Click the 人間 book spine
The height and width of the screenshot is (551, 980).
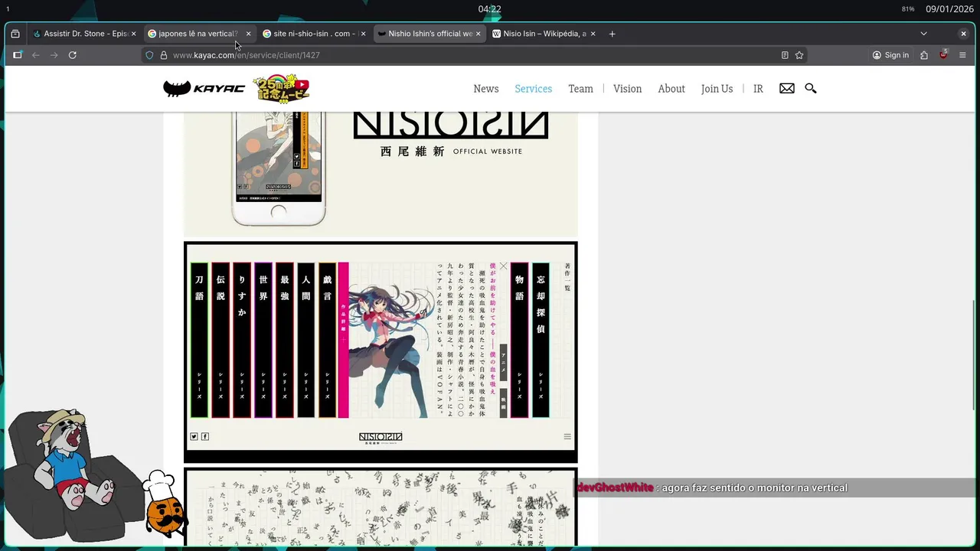pos(306,341)
